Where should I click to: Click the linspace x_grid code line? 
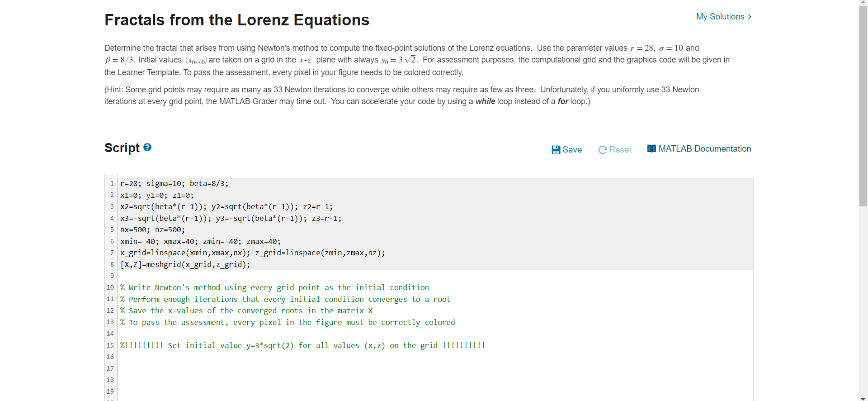252,253
